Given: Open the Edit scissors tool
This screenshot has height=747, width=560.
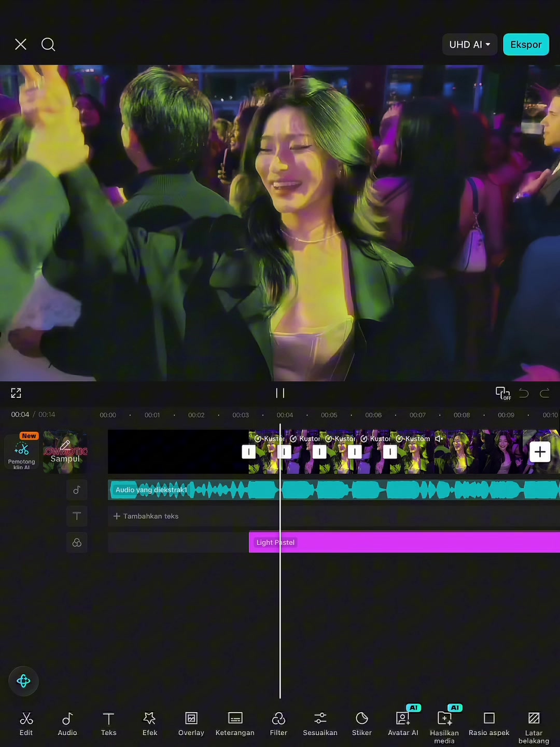Looking at the screenshot, I should pos(26,724).
